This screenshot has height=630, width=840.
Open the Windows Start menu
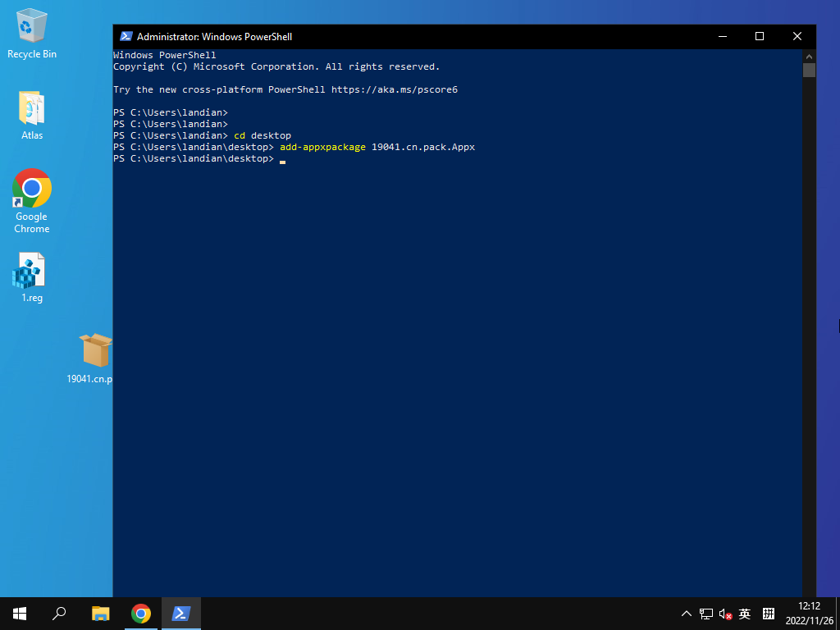click(20, 614)
